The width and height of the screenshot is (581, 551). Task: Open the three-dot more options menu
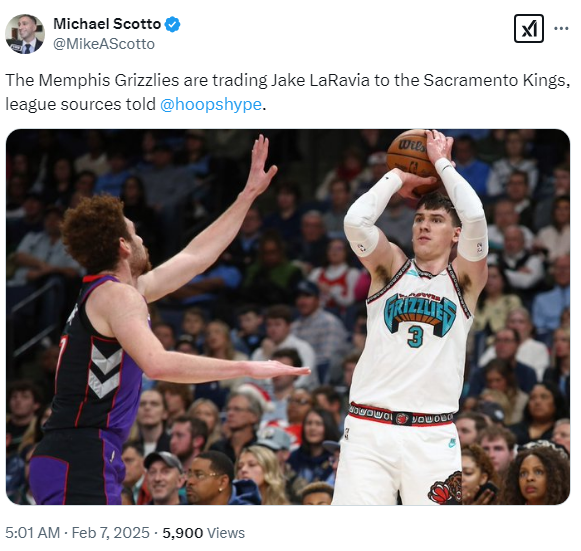click(561, 28)
